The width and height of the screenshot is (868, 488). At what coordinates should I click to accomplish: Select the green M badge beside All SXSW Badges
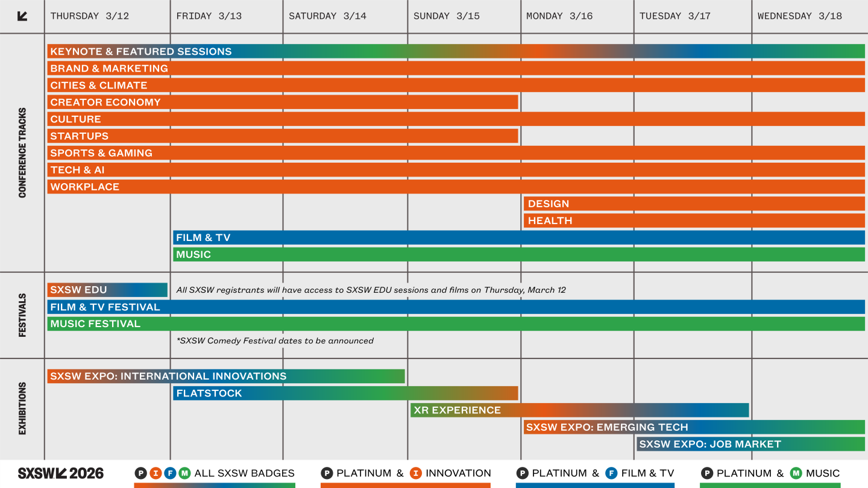184,473
